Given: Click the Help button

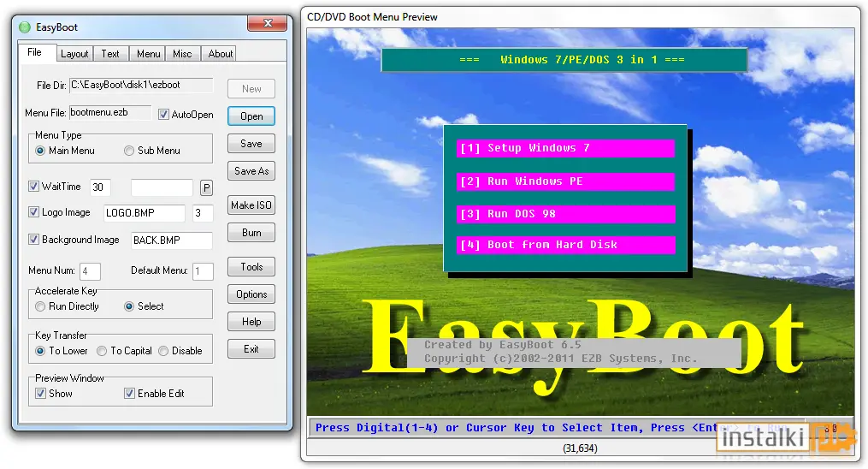Looking at the screenshot, I should pyautogui.click(x=251, y=322).
